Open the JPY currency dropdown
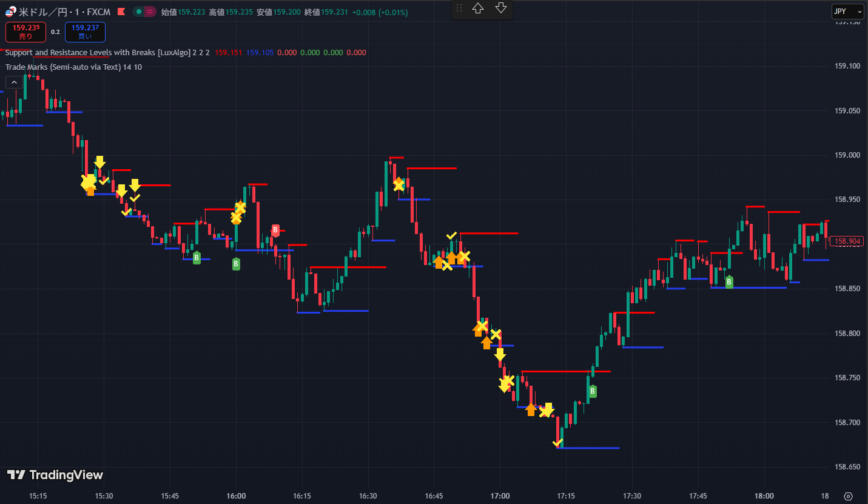The width and height of the screenshot is (868, 504). 847,12
